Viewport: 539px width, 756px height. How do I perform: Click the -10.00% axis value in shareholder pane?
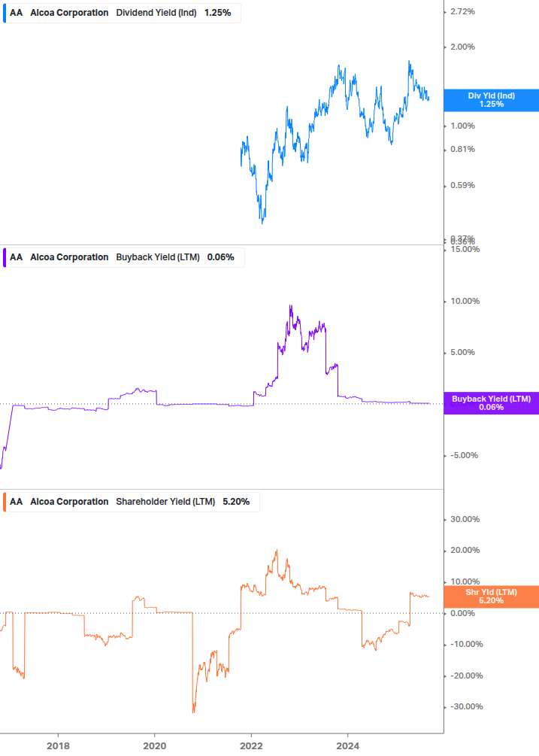pos(466,645)
